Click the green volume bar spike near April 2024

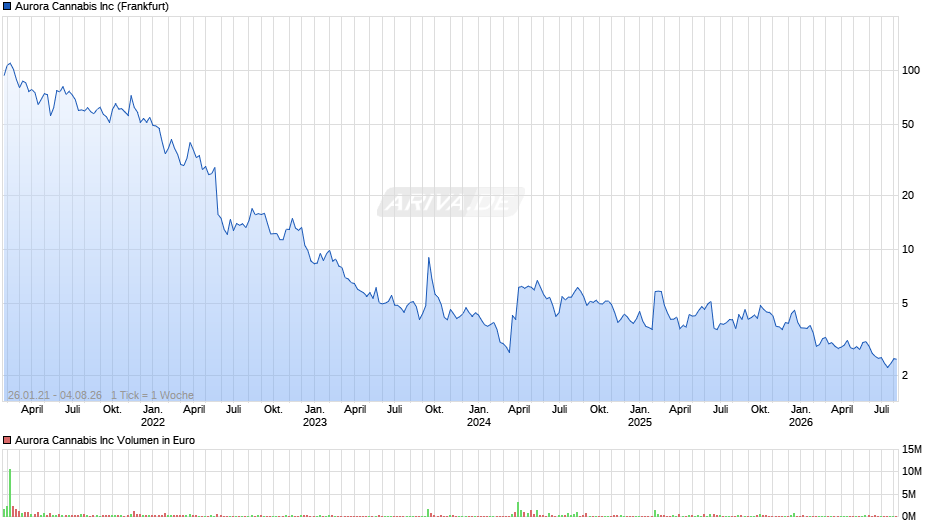(518, 509)
